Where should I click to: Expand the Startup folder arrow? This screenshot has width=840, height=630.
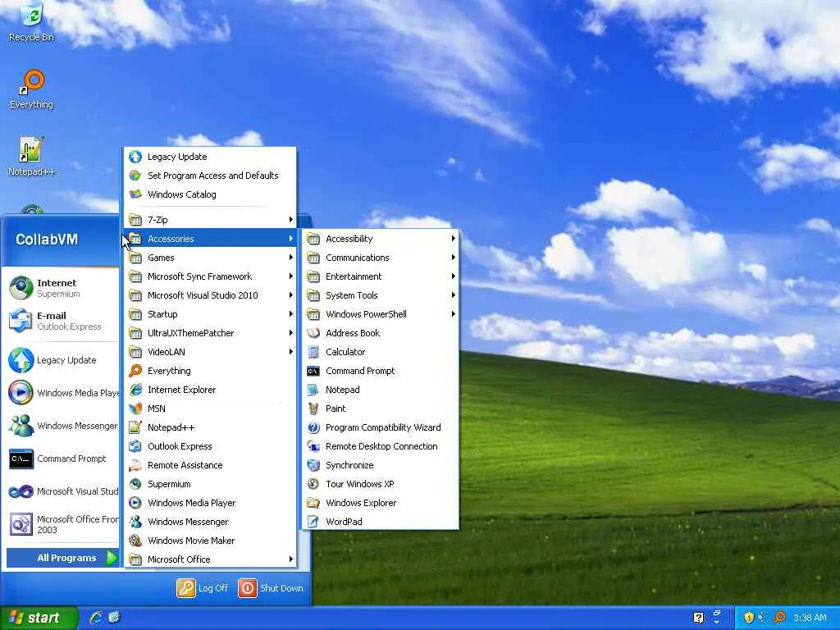[x=290, y=314]
